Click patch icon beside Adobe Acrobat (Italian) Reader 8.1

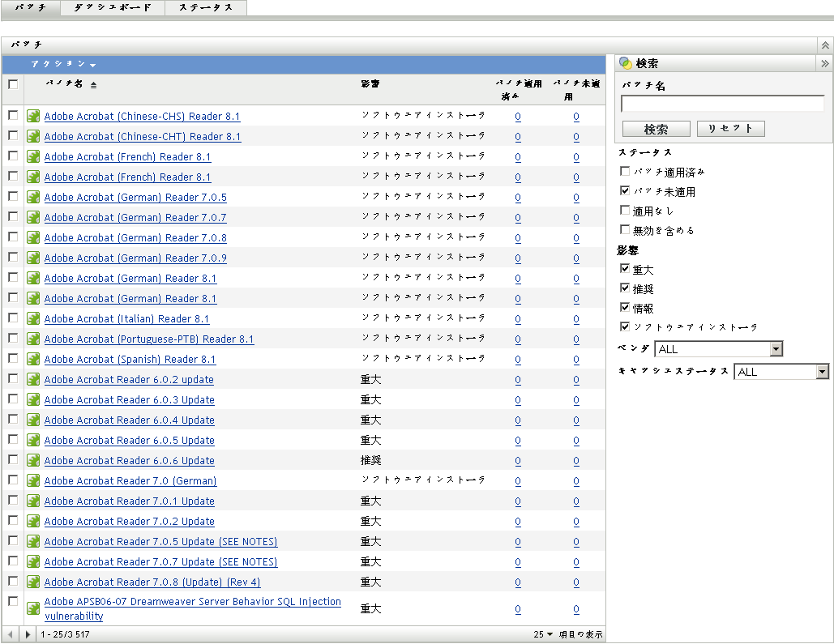tap(33, 318)
